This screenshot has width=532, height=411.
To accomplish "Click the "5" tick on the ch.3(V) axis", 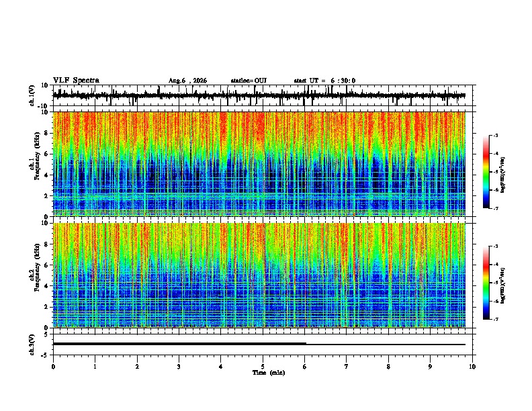I will 46,334.
